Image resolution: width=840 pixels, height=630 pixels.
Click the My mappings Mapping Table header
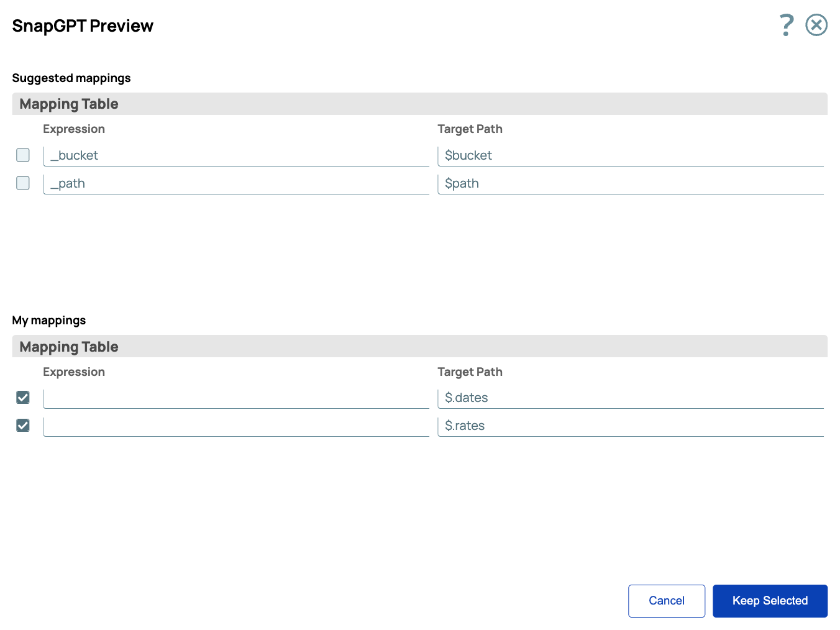tap(68, 346)
